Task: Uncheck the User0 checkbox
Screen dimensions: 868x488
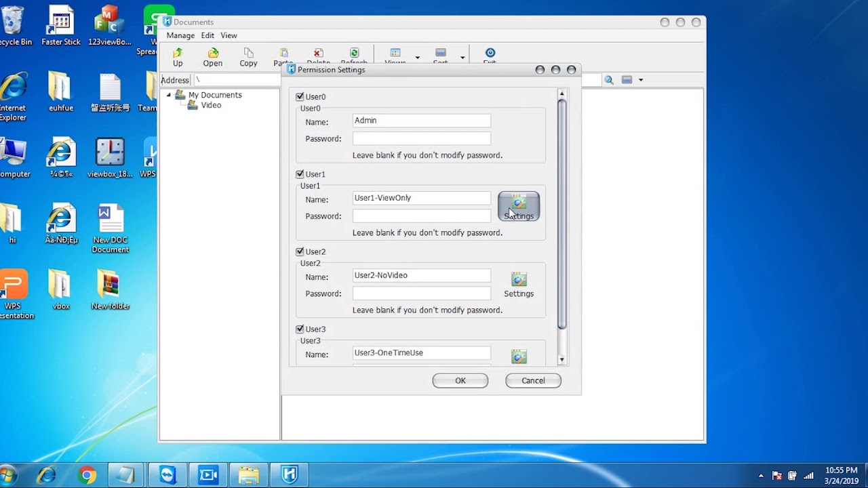Action: 300,97
